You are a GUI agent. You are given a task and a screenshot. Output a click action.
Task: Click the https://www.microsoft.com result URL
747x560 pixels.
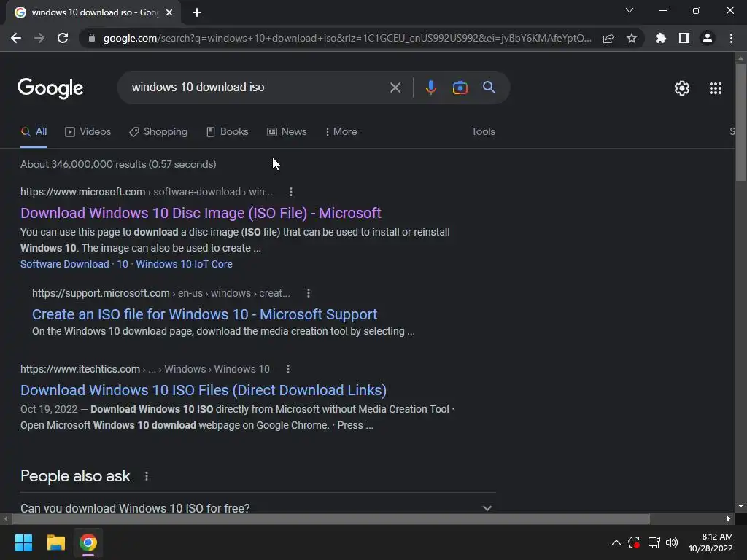(x=83, y=192)
